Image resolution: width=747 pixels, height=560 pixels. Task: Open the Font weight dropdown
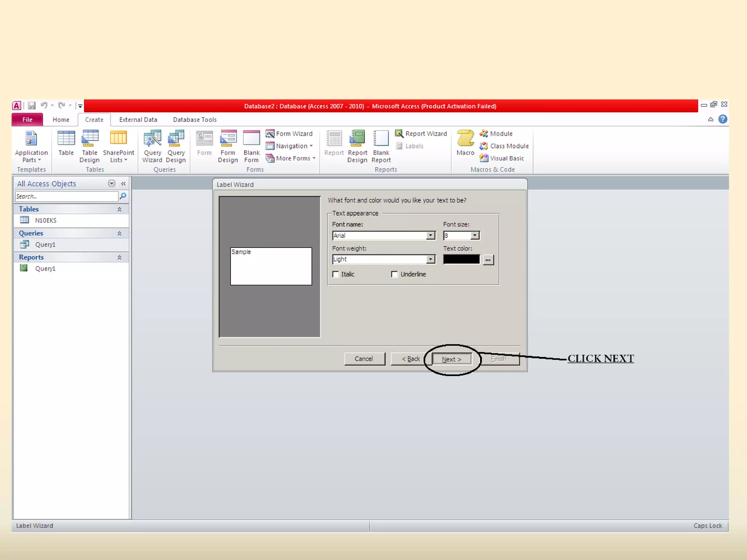coord(431,259)
